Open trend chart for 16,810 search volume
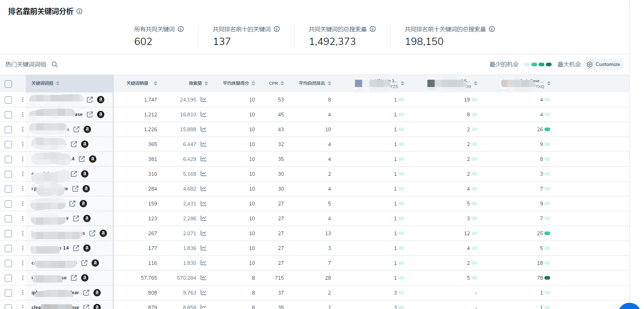The height and width of the screenshot is (309, 644). [204, 114]
